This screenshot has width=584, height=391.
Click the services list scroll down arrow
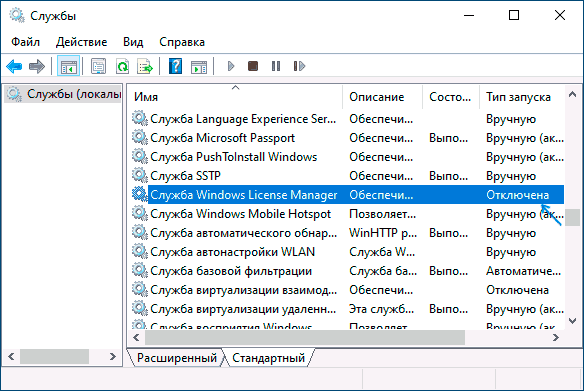572,320
